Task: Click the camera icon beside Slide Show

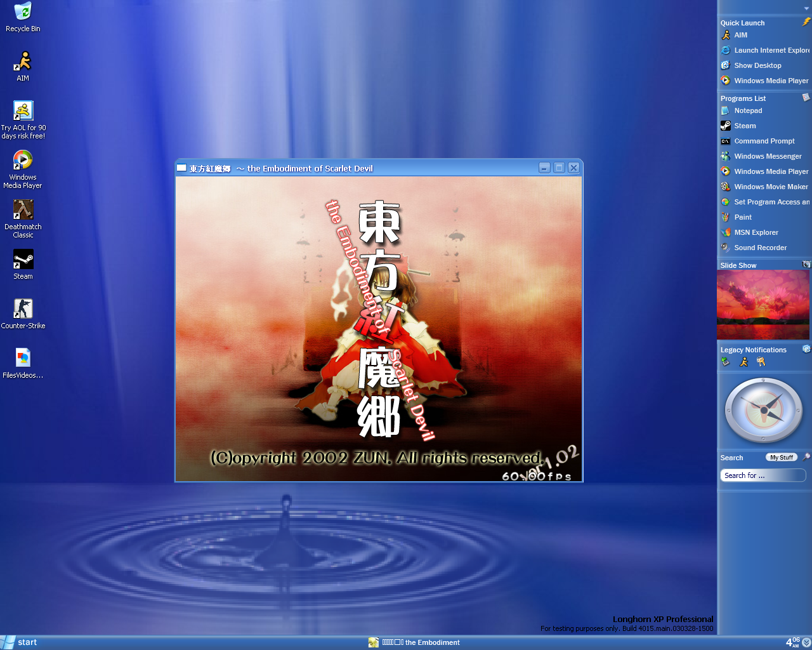Action: coord(806,265)
